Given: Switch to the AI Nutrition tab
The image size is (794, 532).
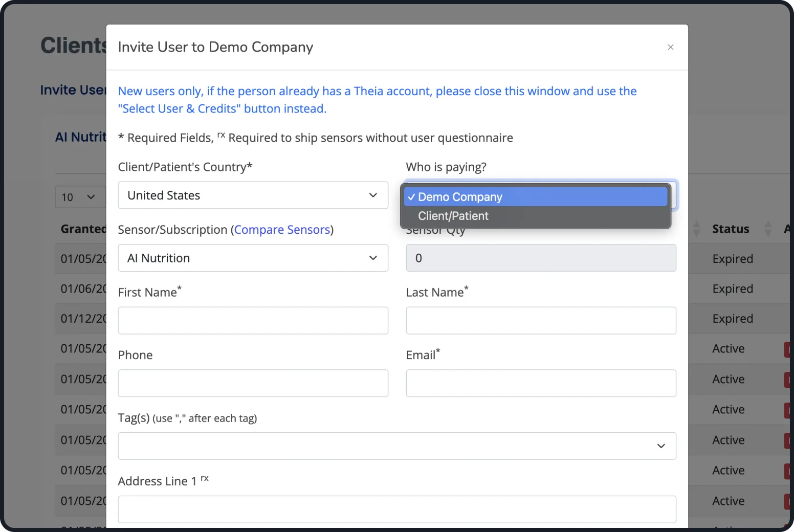Looking at the screenshot, I should 81,137.
